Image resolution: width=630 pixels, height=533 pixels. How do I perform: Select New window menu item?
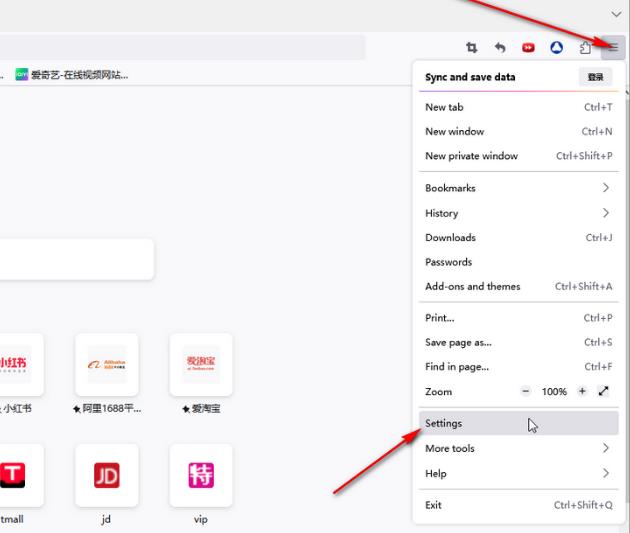tap(519, 131)
